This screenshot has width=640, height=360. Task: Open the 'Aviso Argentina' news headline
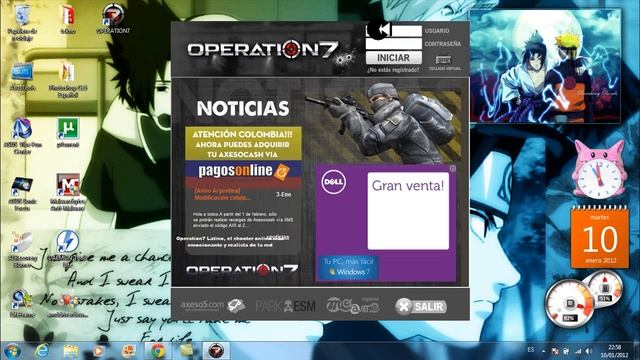[222, 194]
